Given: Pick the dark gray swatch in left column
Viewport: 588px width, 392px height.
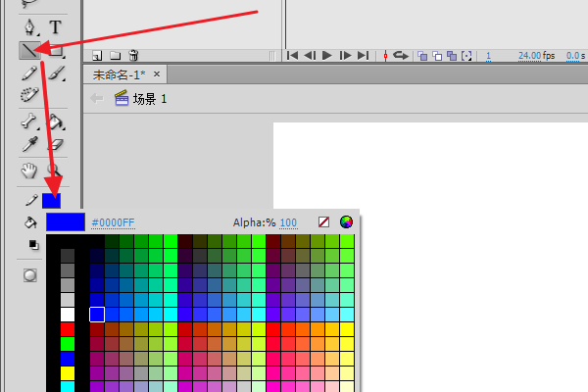Looking at the screenshot, I should tap(68, 256).
